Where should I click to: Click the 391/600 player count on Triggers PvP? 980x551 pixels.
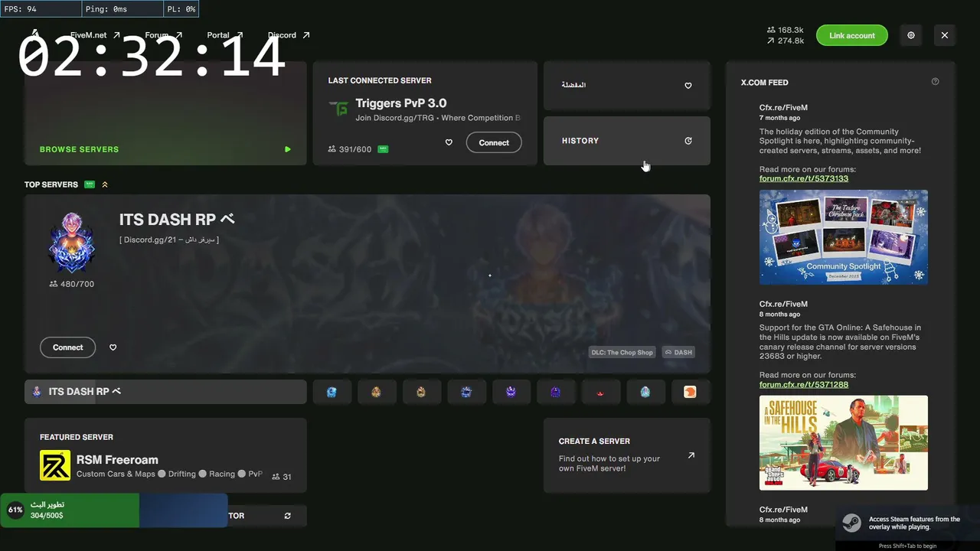(x=350, y=149)
